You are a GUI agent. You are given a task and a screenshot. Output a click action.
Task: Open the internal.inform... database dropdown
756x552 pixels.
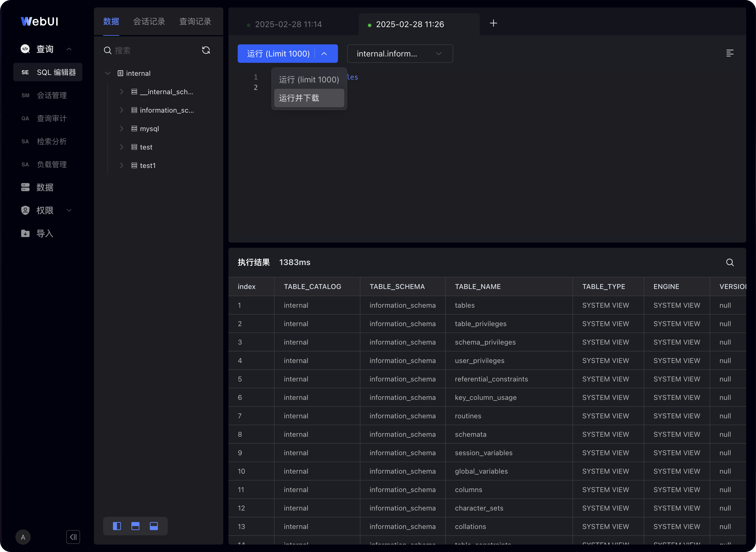400,54
